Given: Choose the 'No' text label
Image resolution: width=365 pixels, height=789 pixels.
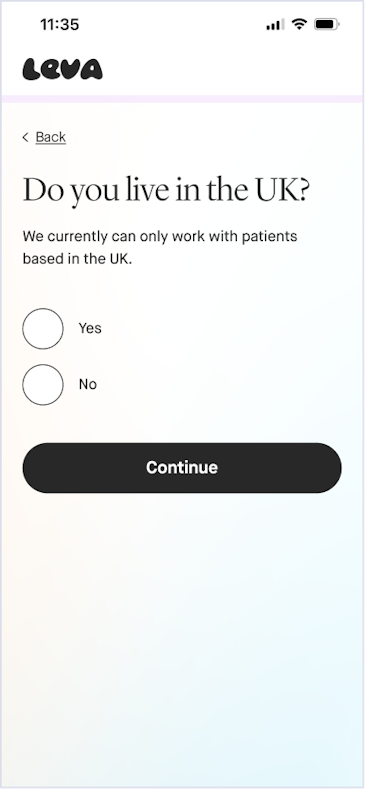Looking at the screenshot, I should click(88, 384).
